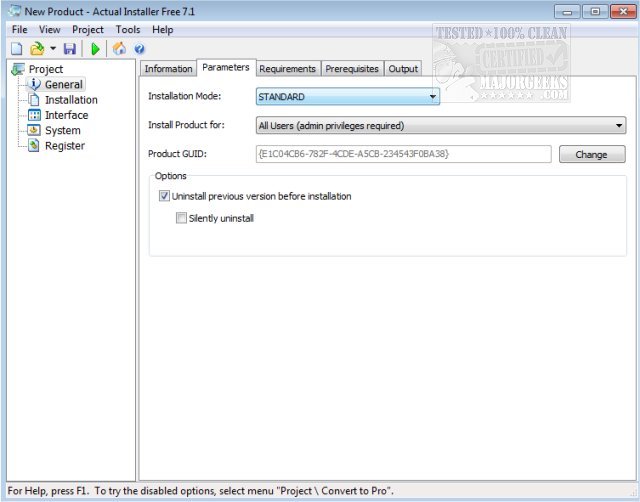Viewport: 640px width, 502px height.
Task: Click the System icon in tree
Action: pyautogui.click(x=33, y=130)
